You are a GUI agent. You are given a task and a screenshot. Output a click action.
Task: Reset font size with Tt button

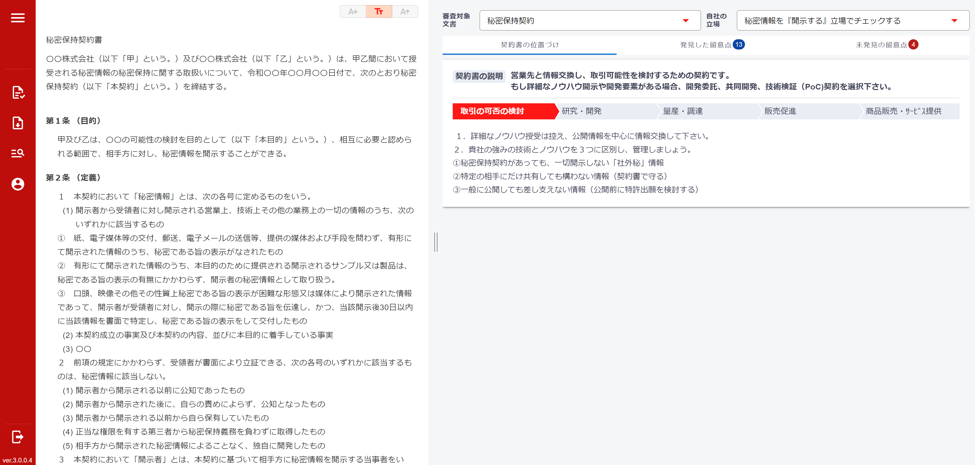[378, 11]
